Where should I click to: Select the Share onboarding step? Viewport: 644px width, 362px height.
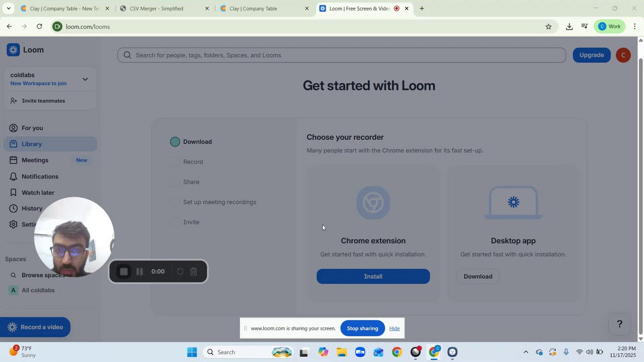click(x=185, y=182)
